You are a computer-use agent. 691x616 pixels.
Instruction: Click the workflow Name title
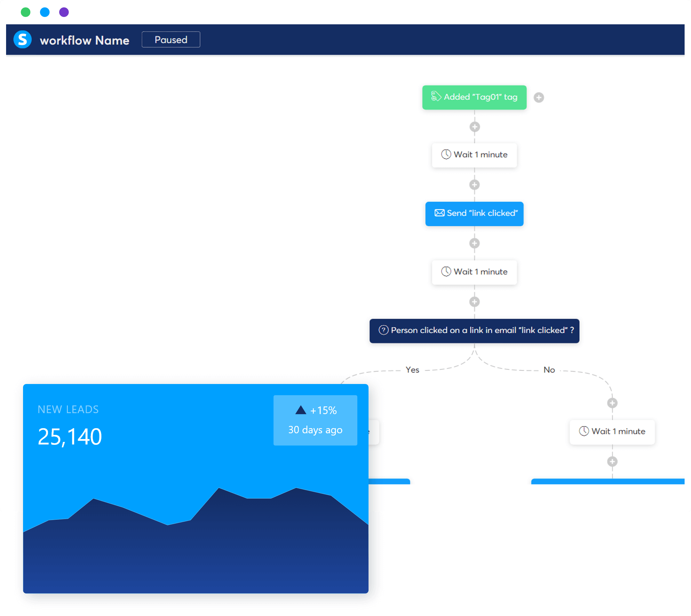84,40
